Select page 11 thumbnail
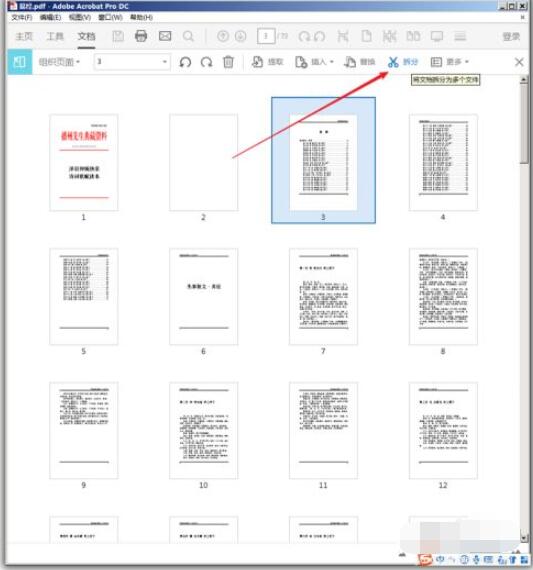 [323, 430]
